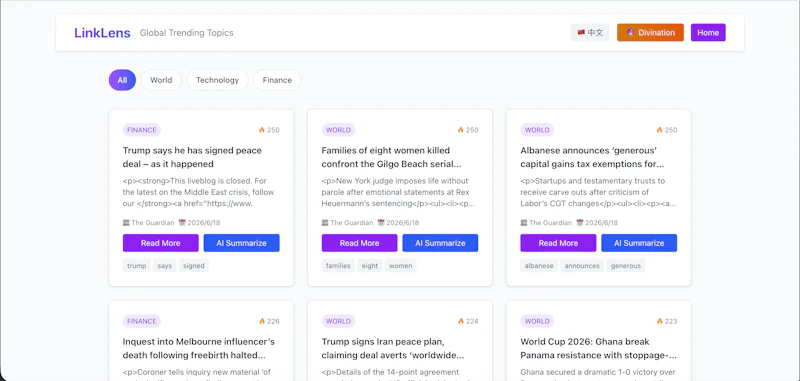Open the Divination page
Image resolution: width=800 pixels, height=381 pixels.
pyautogui.click(x=650, y=33)
